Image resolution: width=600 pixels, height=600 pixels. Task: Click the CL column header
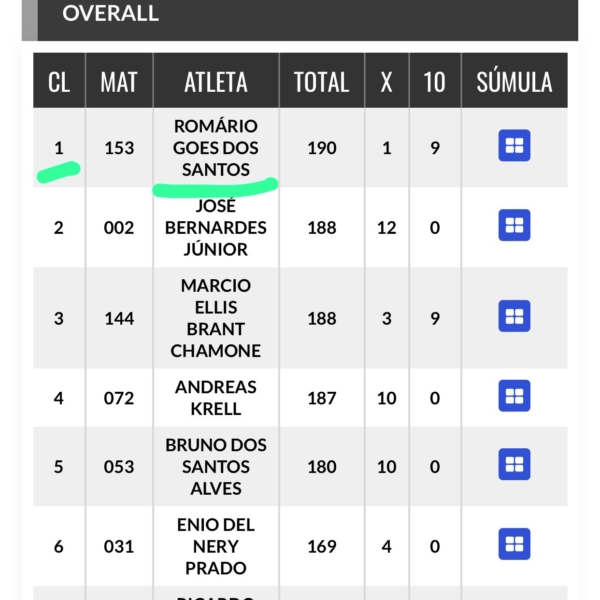[59, 82]
